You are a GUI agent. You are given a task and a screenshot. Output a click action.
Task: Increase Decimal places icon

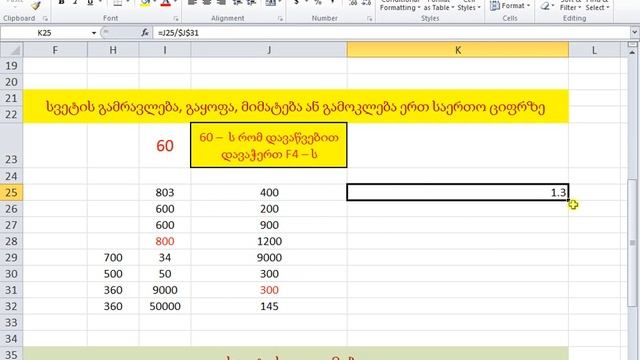click(353, 2)
